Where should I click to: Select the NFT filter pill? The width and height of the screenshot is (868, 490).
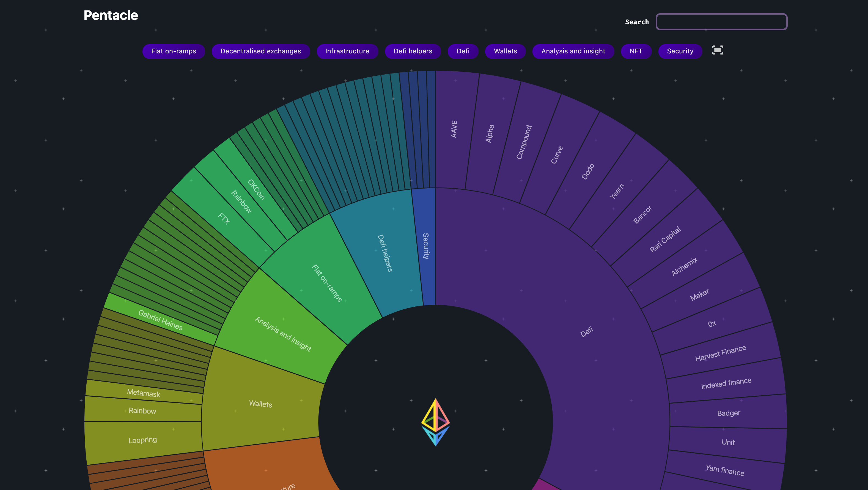[636, 51]
